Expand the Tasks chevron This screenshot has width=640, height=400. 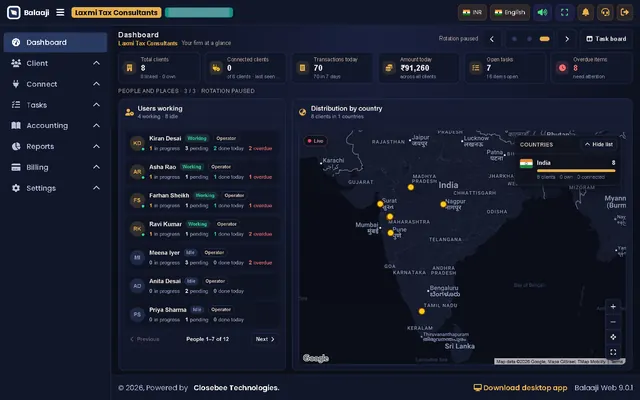pyautogui.click(x=96, y=104)
